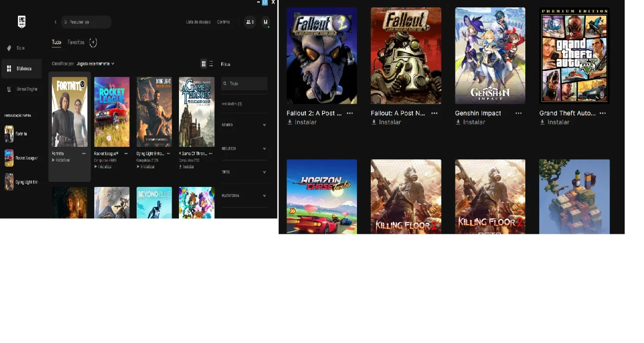Click the Genshin Impact title text
This screenshot has width=644, height=343.
coord(478,113)
